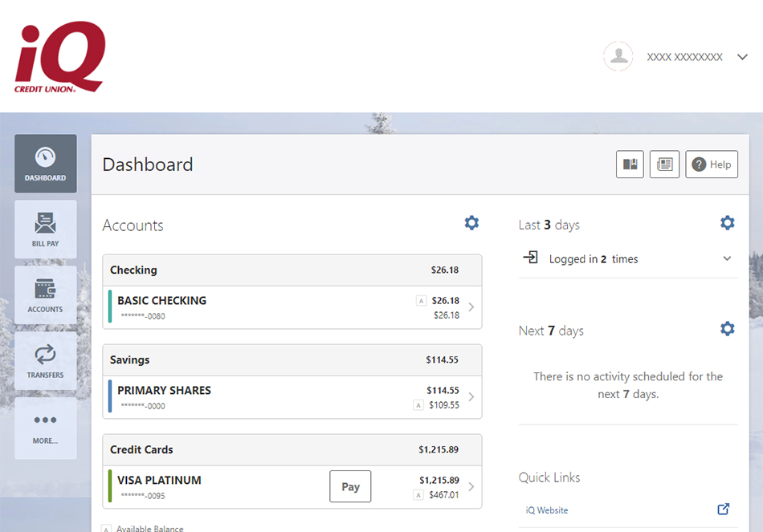
Task: Open Bill Pay from the sidebar
Action: 46,229
